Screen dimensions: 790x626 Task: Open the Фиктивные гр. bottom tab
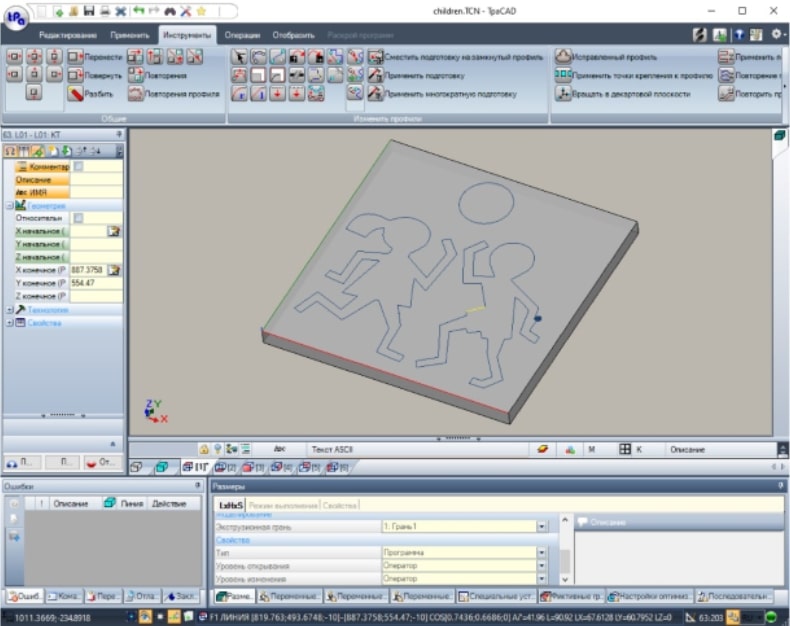(x=571, y=596)
